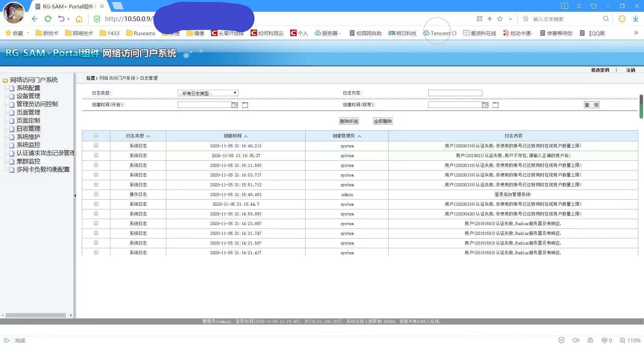Check the row at 21:16:35.27
Viewport: 644px width, 345px height.
point(96,155)
